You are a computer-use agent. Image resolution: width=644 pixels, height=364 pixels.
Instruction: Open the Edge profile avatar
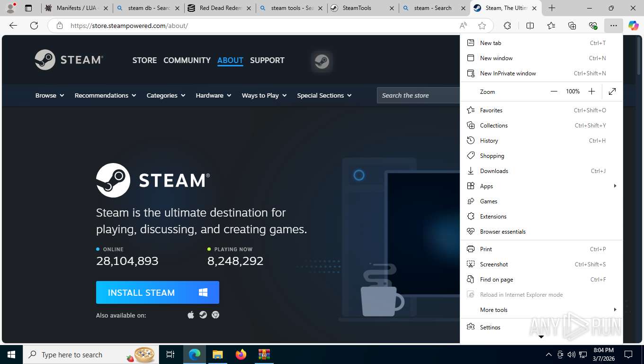(10, 8)
